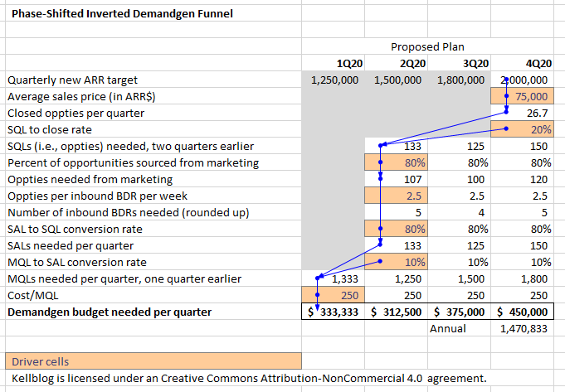565x392 pixels.
Task: Select the 107 oppties from marketing cell
Action: [396, 179]
